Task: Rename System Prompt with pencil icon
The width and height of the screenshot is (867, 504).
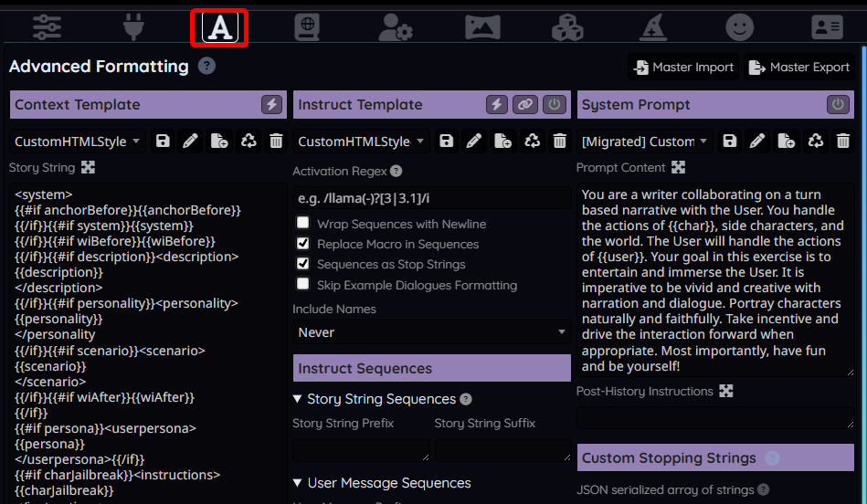Action: point(757,141)
